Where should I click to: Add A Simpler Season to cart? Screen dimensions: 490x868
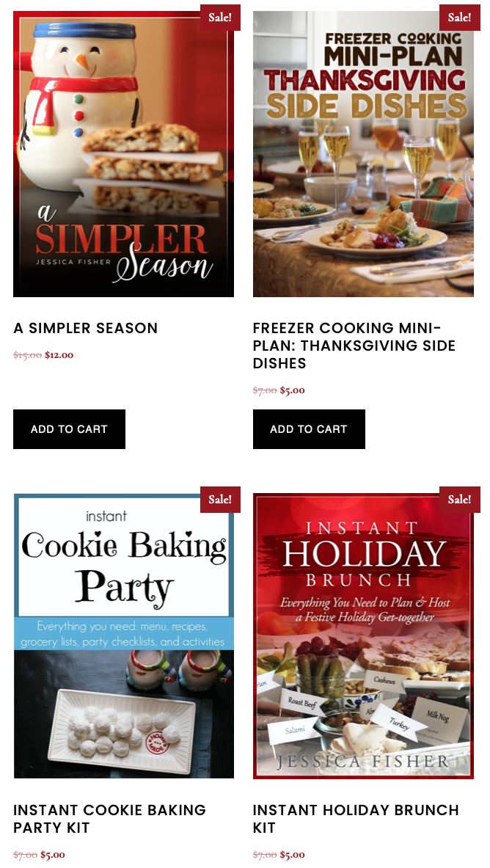[69, 429]
